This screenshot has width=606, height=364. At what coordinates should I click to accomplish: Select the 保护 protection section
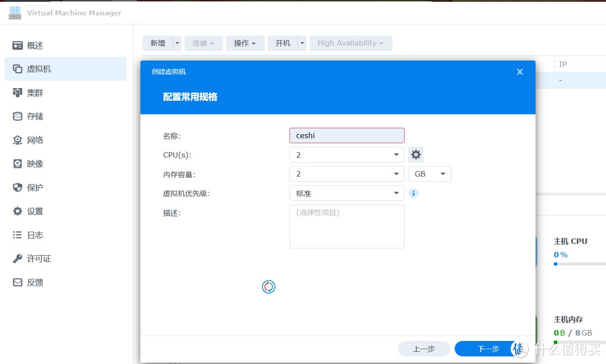[x=35, y=187]
